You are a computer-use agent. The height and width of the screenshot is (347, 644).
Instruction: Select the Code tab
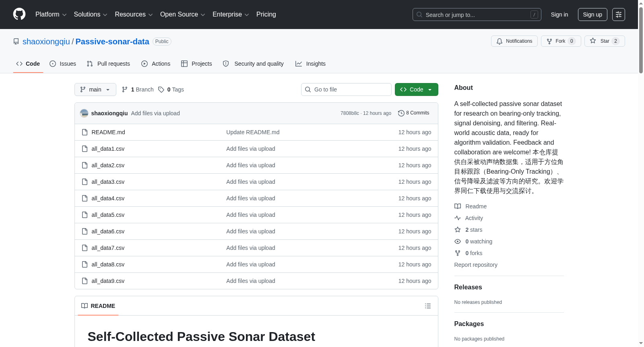pos(28,64)
